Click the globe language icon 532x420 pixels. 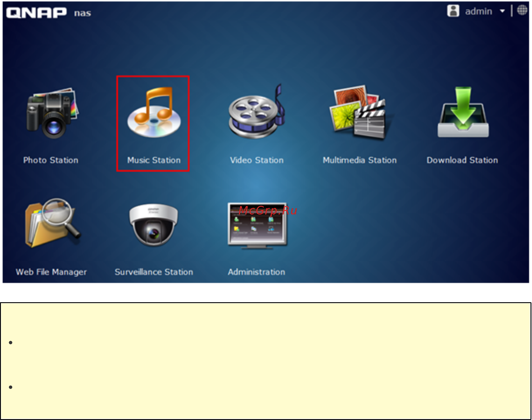click(x=522, y=10)
